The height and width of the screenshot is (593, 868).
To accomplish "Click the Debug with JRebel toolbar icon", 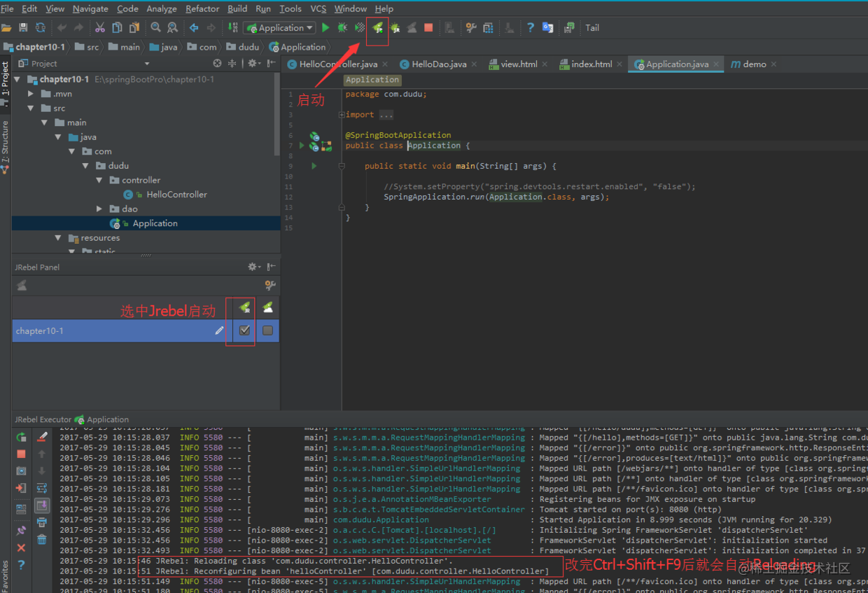I will click(395, 28).
